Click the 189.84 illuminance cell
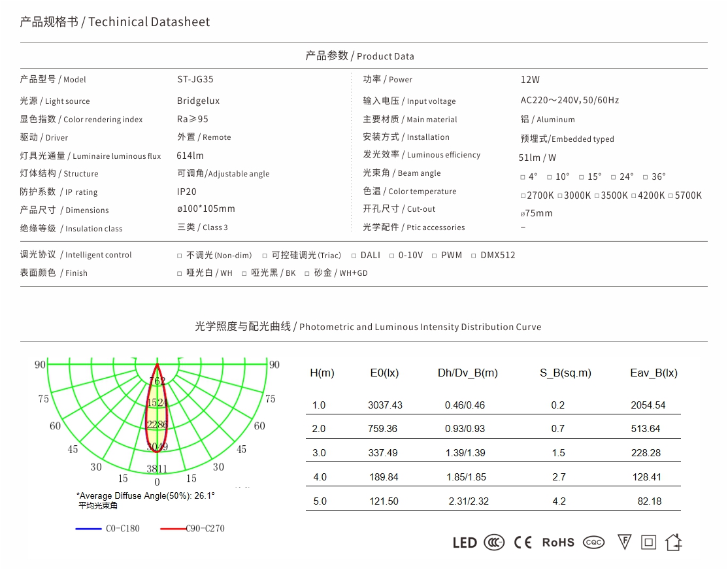Screen dimensions: 728x570 click(x=384, y=477)
